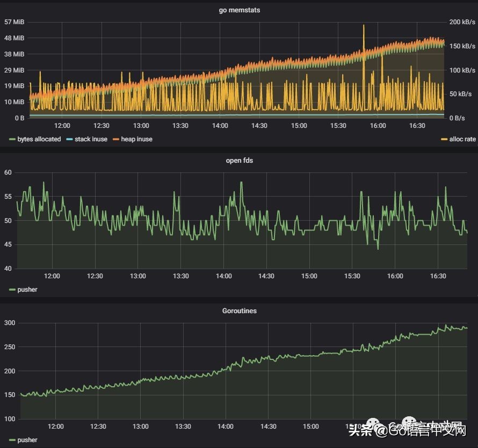The image size is (478, 448).
Task: Open the open fds panel title menu
Action: (x=239, y=161)
